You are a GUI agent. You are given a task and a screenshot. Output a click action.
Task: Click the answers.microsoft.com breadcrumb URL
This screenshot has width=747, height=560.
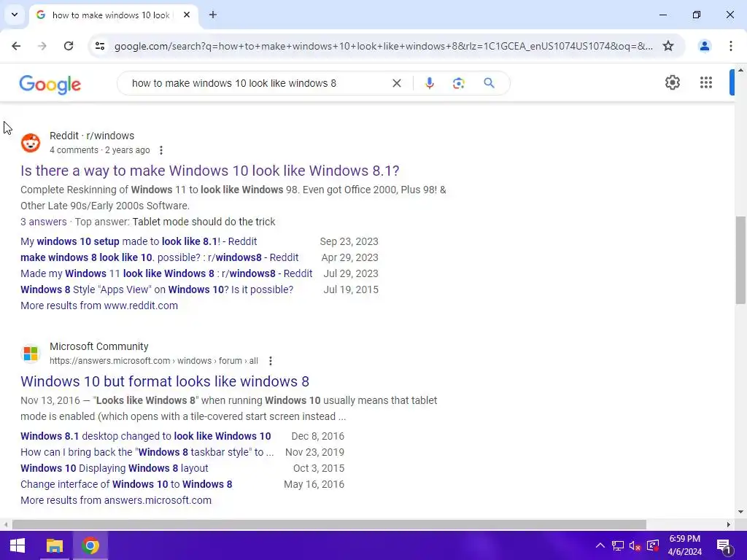click(153, 361)
